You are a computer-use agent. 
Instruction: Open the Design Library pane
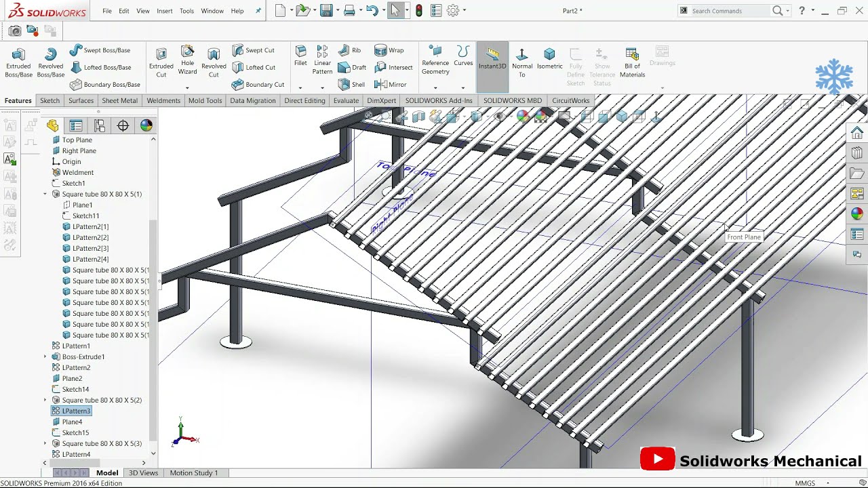pyautogui.click(x=857, y=153)
